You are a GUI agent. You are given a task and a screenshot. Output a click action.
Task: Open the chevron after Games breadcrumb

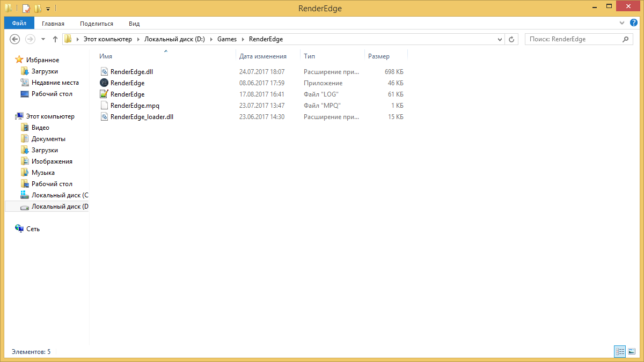point(243,39)
